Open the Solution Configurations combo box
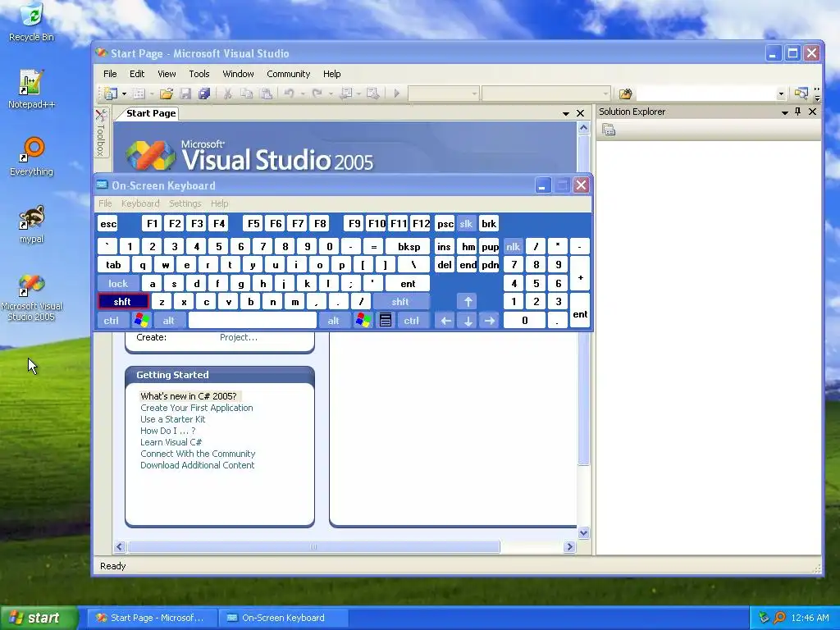840x630 pixels. [444, 94]
